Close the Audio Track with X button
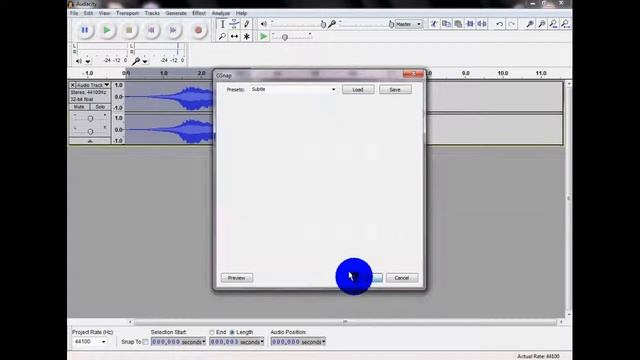 (x=73, y=85)
